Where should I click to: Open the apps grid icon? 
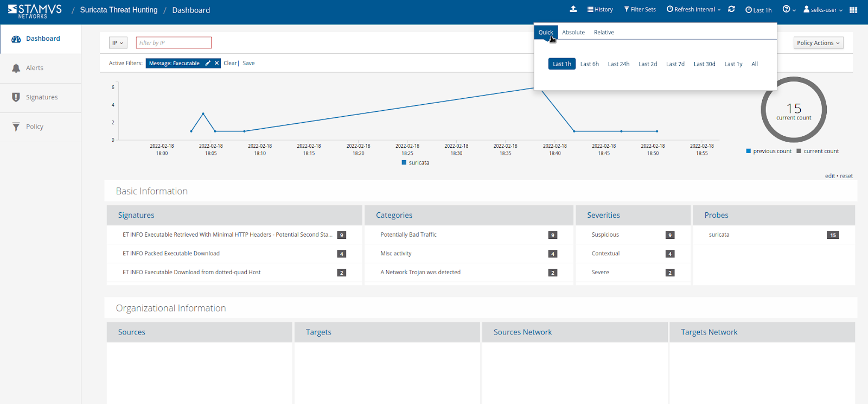coord(853,10)
